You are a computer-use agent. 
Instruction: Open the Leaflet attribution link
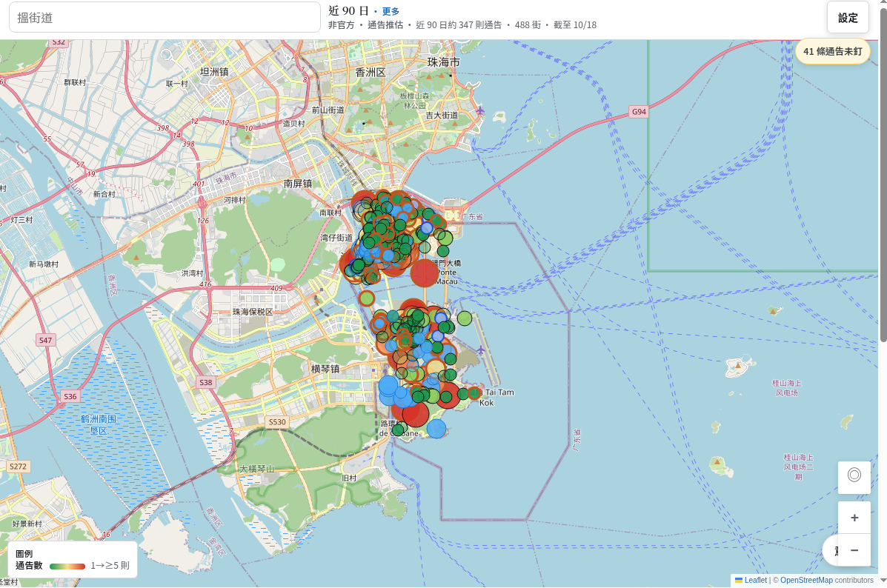755,580
